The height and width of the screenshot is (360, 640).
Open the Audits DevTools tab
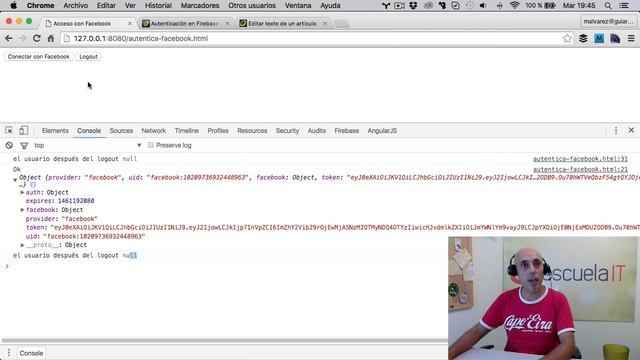click(x=317, y=131)
